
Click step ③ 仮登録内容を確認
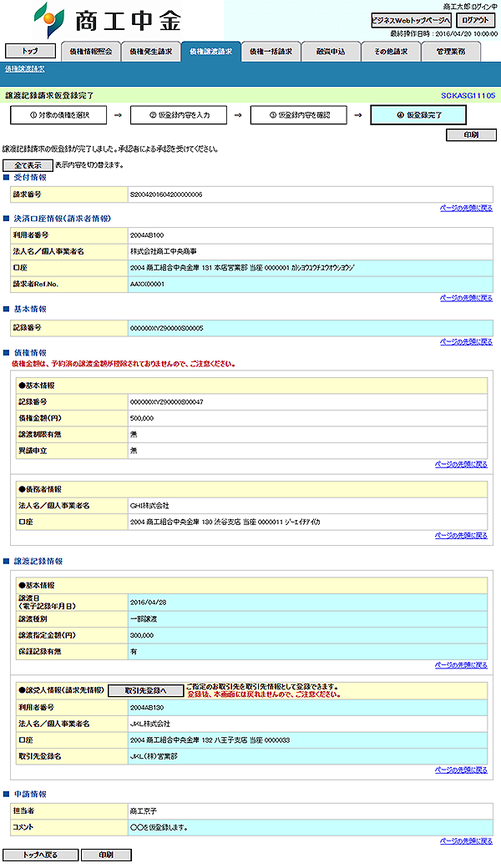[300, 115]
